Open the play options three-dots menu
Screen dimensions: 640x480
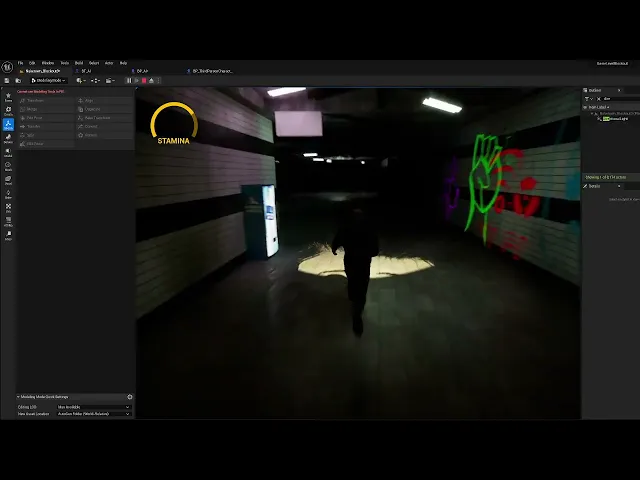coord(159,81)
